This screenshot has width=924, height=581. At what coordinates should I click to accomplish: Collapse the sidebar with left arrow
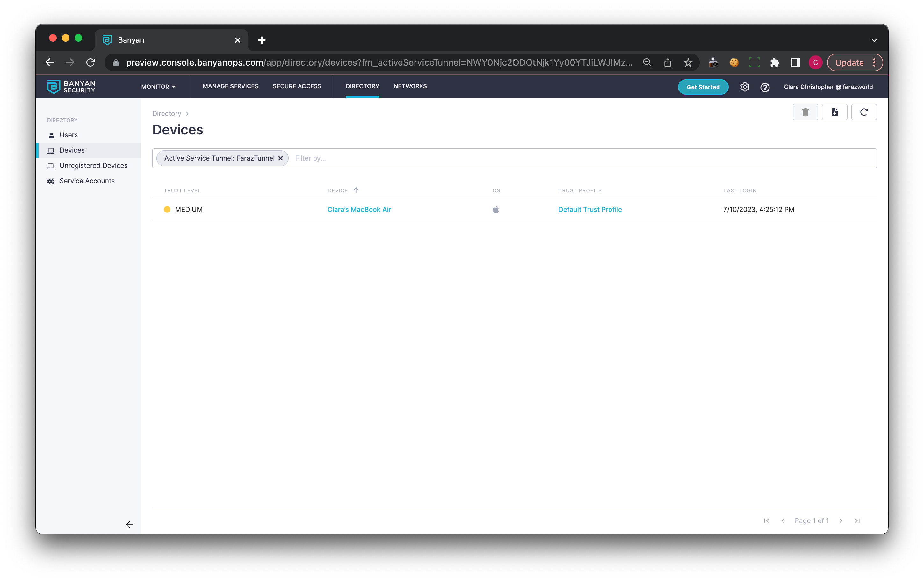129,524
